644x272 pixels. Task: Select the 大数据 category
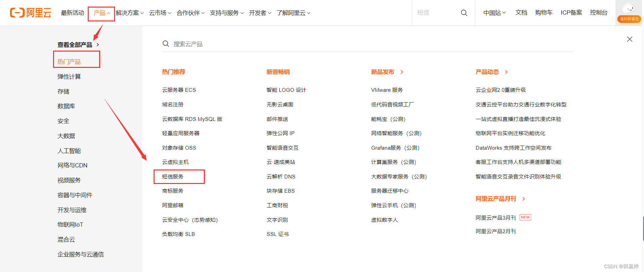click(66, 136)
